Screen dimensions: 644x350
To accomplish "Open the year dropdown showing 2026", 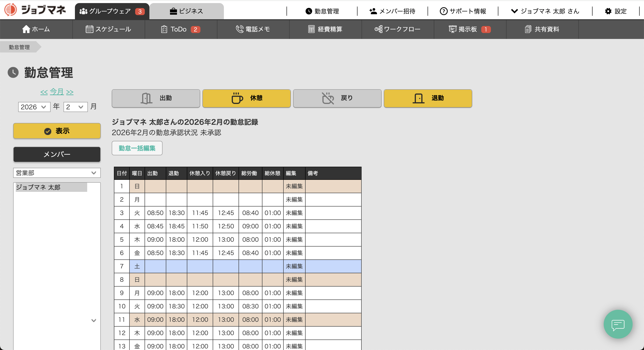I will pos(34,107).
